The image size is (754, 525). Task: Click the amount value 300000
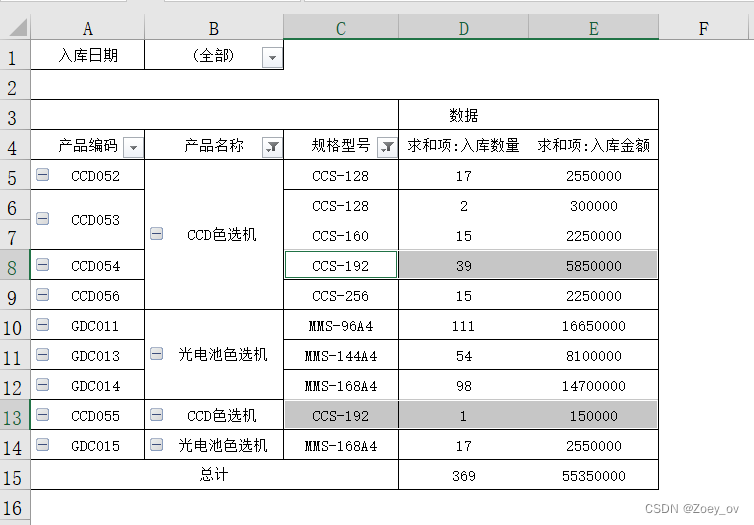point(593,205)
